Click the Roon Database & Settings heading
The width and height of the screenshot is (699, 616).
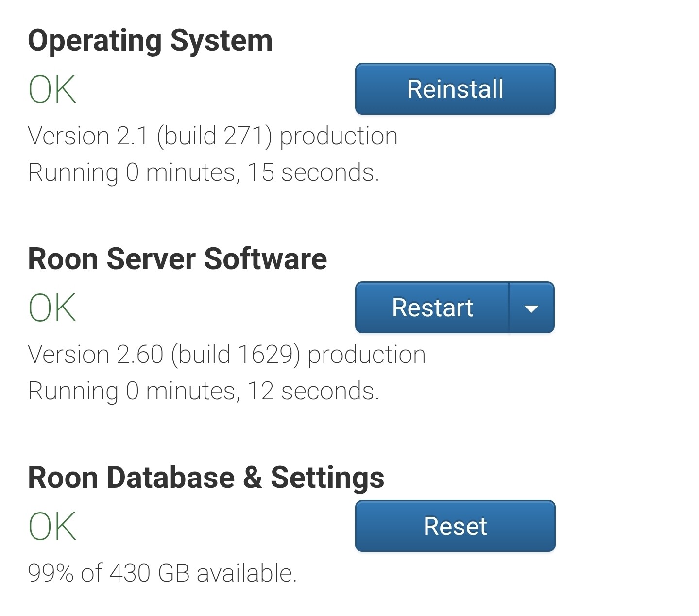pos(206,478)
